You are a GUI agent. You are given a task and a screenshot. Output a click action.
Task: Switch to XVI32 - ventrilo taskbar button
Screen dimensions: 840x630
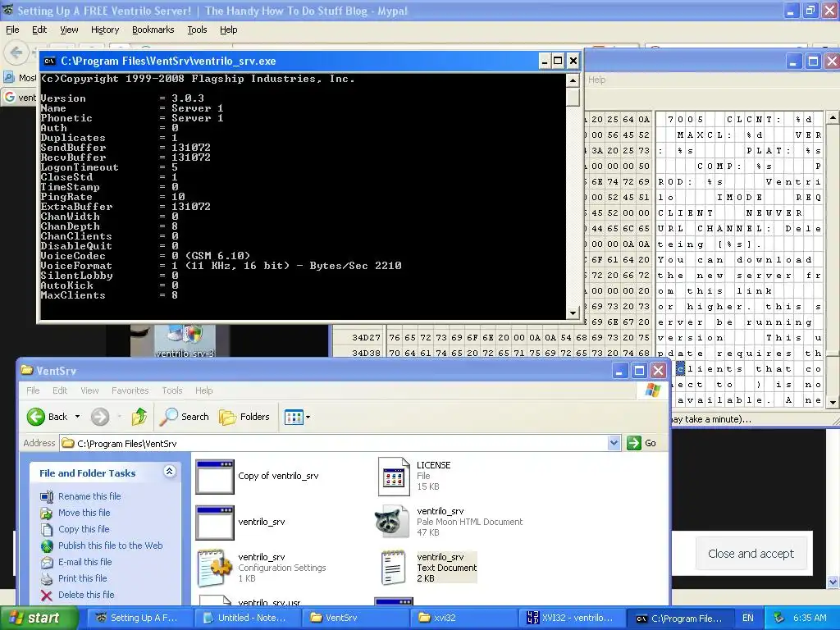click(x=571, y=618)
